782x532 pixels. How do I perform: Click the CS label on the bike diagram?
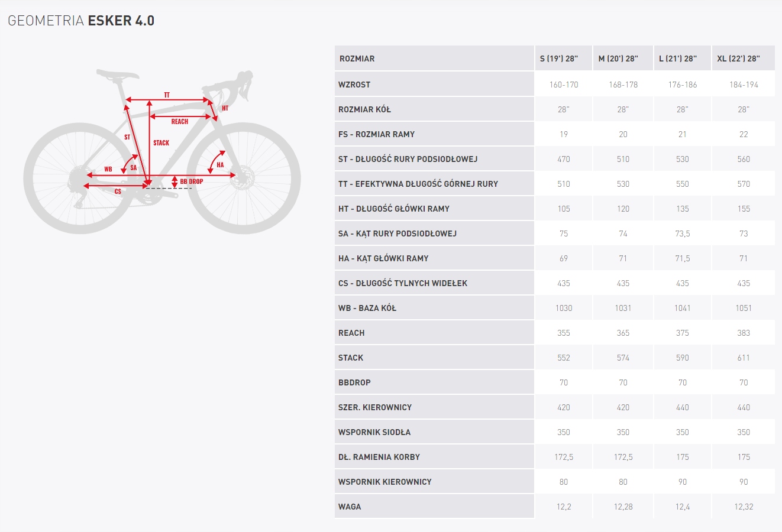(118, 192)
